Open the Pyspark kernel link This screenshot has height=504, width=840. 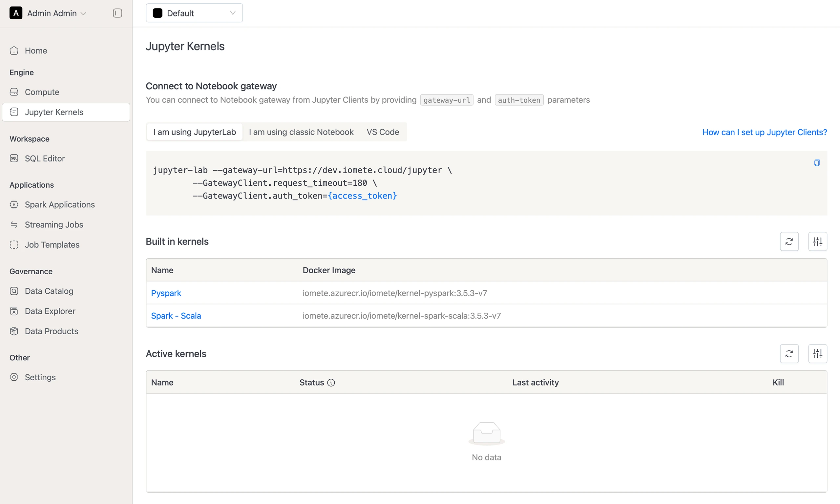(x=166, y=293)
